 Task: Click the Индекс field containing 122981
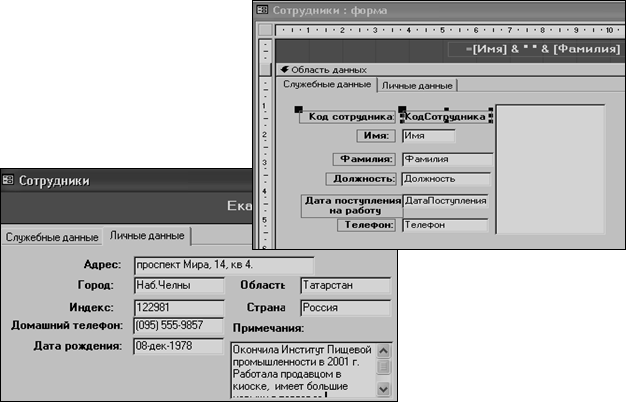coord(179,308)
